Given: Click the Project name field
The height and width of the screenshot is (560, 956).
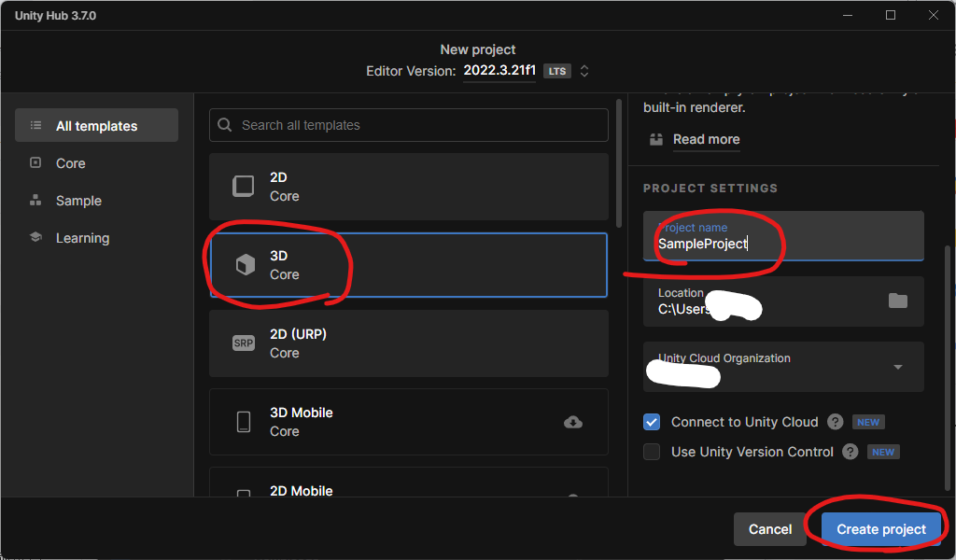Looking at the screenshot, I should click(x=783, y=236).
